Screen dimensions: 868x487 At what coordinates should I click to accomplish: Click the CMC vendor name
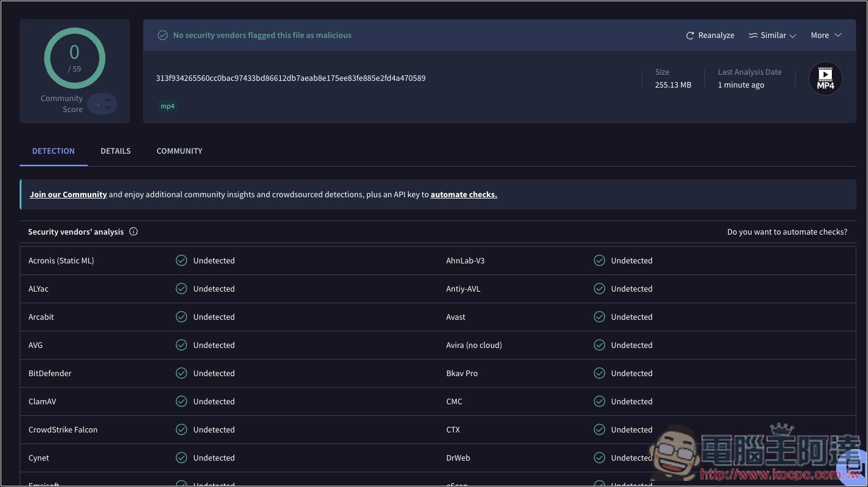point(454,401)
